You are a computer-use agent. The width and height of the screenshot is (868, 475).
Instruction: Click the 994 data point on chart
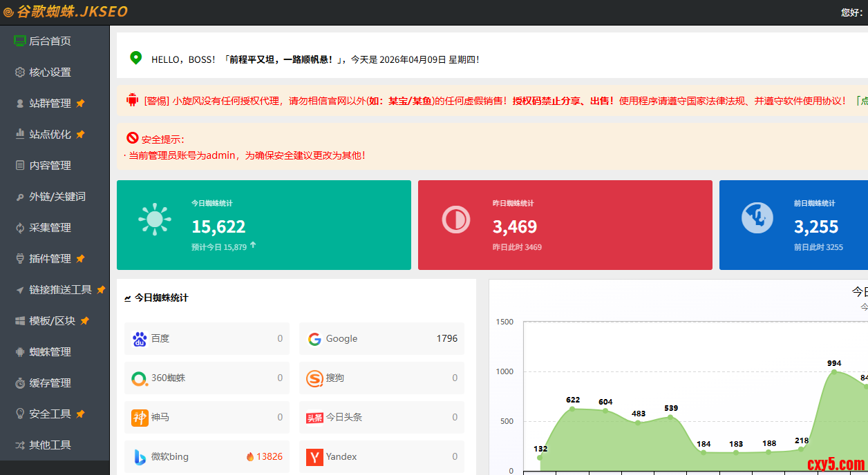(x=834, y=372)
